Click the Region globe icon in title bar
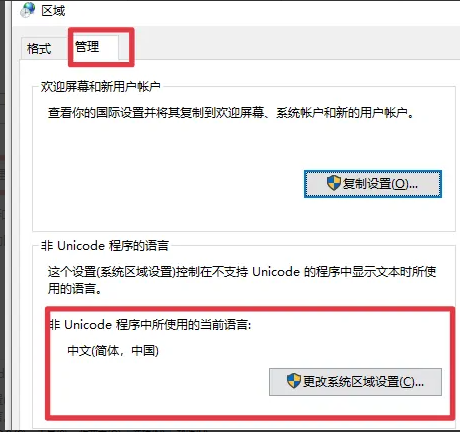This screenshot has height=432, width=460. 27,10
